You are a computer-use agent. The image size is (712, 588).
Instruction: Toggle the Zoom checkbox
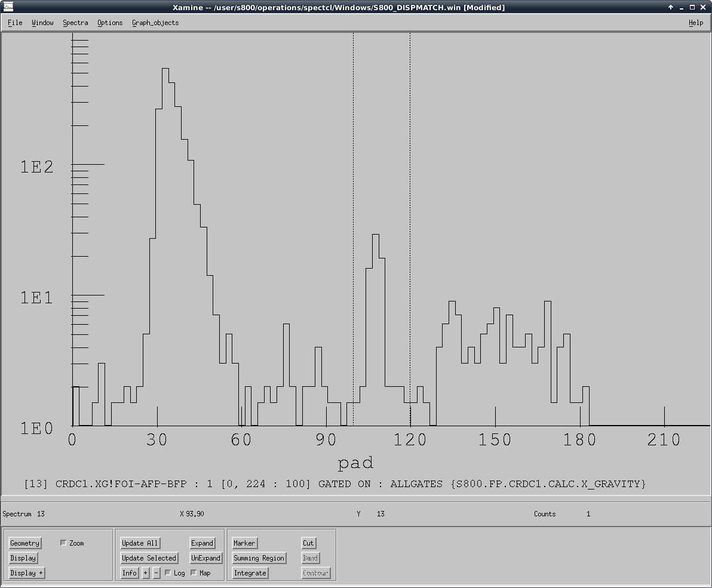pyautogui.click(x=64, y=543)
